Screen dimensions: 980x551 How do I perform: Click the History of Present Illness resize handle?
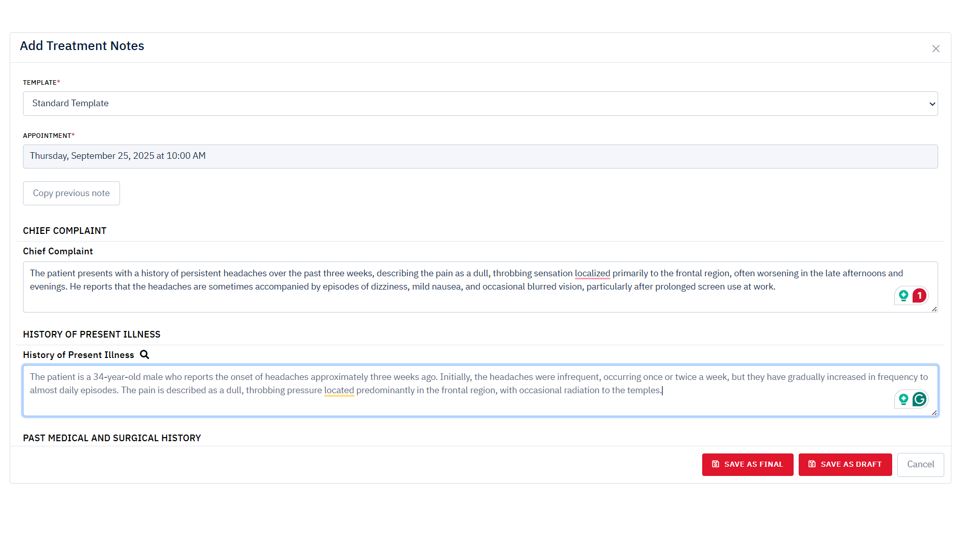tap(934, 413)
